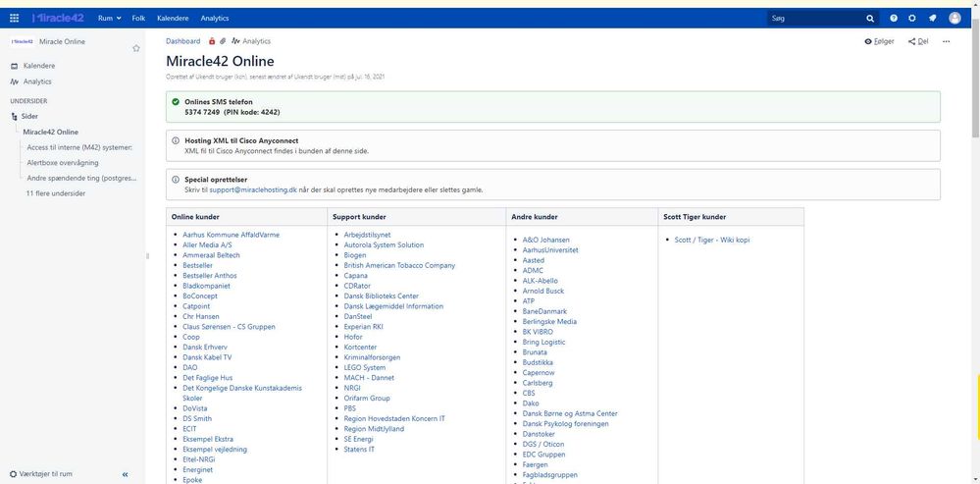The image size is (980, 484).
Task: Open Kalendere in the top navigation
Action: click(173, 18)
